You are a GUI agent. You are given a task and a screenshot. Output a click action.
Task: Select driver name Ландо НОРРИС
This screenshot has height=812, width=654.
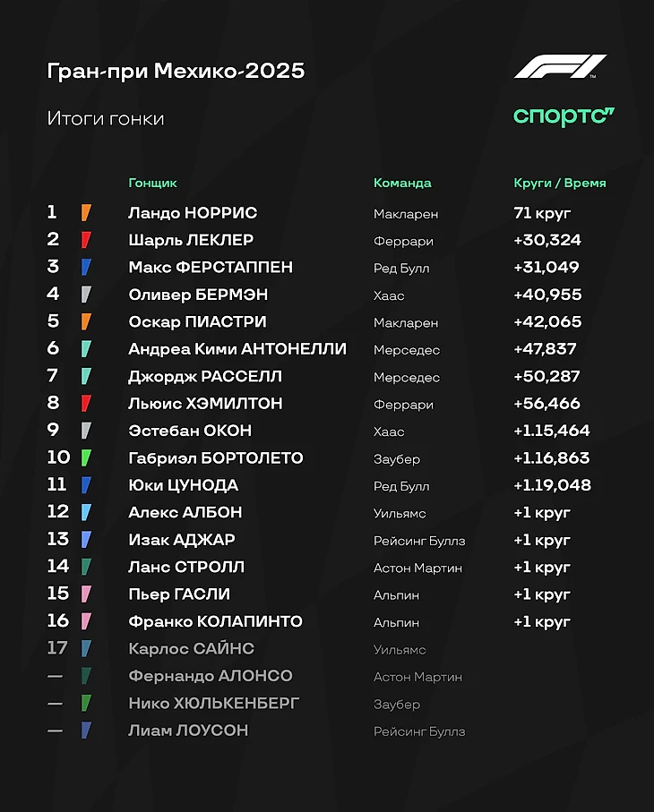point(193,213)
